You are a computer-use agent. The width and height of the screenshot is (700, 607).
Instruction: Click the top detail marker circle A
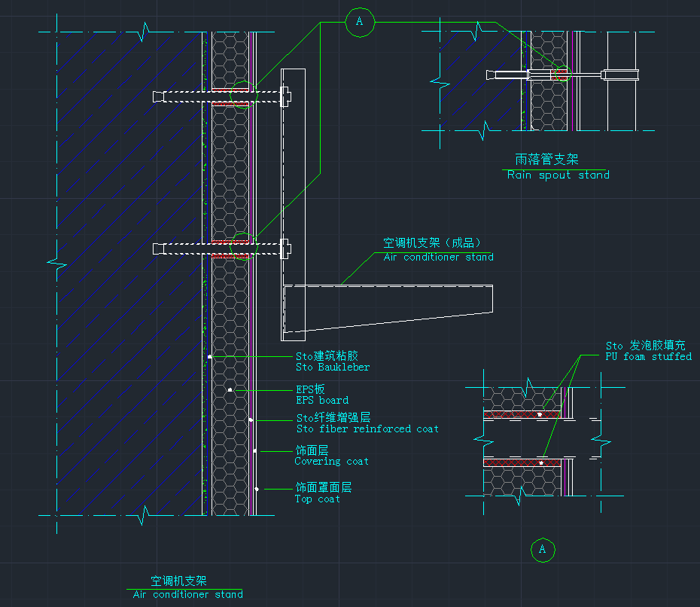(360, 23)
